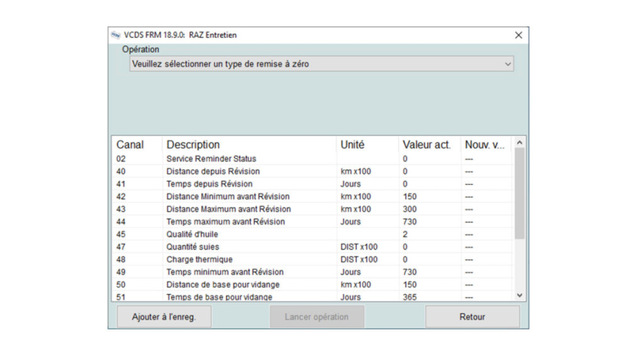This screenshot has width=644, height=362.
Task: Click the Ajouter à l'enreg. button
Action: click(x=164, y=317)
